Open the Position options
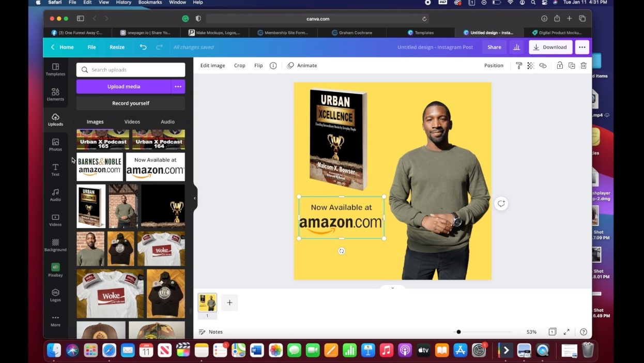Image resolution: width=644 pixels, height=363 pixels. (x=494, y=66)
